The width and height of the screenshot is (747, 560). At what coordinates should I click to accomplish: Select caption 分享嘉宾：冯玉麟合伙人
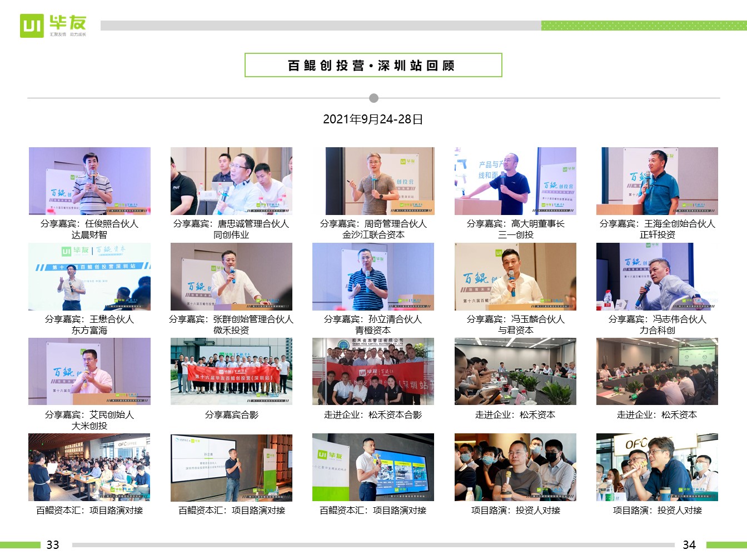(x=515, y=319)
